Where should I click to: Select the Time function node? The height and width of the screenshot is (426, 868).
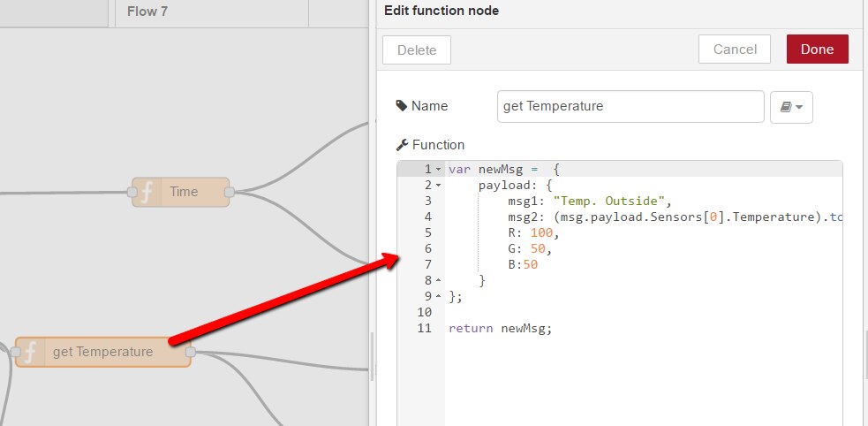coord(180,192)
